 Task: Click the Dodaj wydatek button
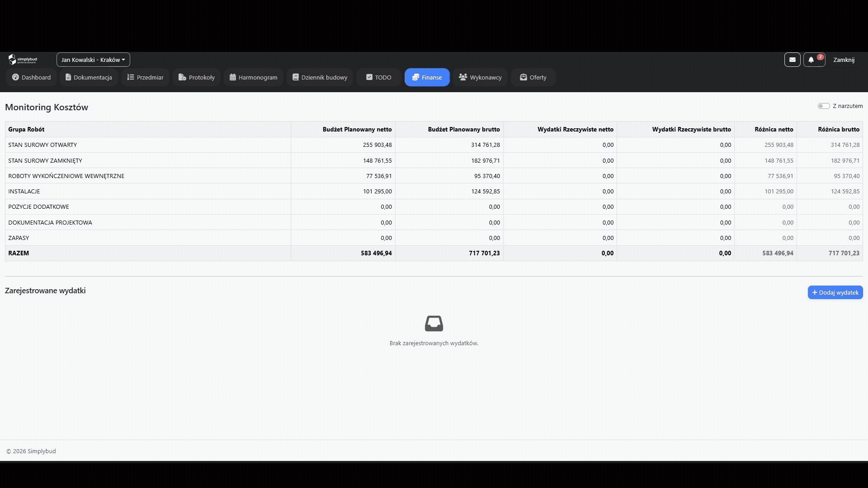(x=835, y=292)
